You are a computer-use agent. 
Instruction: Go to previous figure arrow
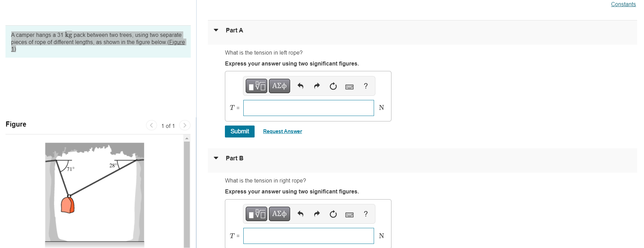151,126
